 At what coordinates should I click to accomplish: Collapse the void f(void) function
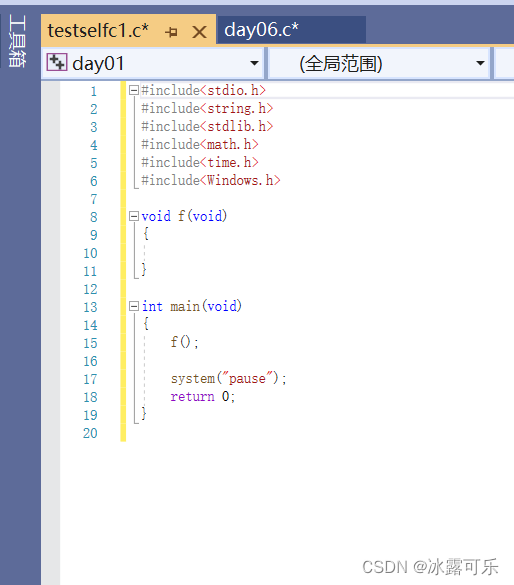(x=134, y=216)
